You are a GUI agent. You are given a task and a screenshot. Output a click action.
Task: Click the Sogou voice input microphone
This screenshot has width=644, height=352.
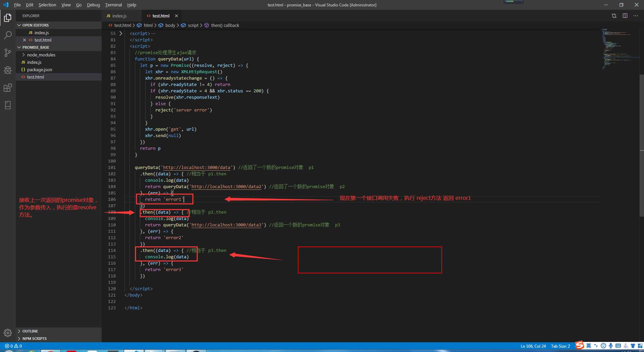pos(611,346)
